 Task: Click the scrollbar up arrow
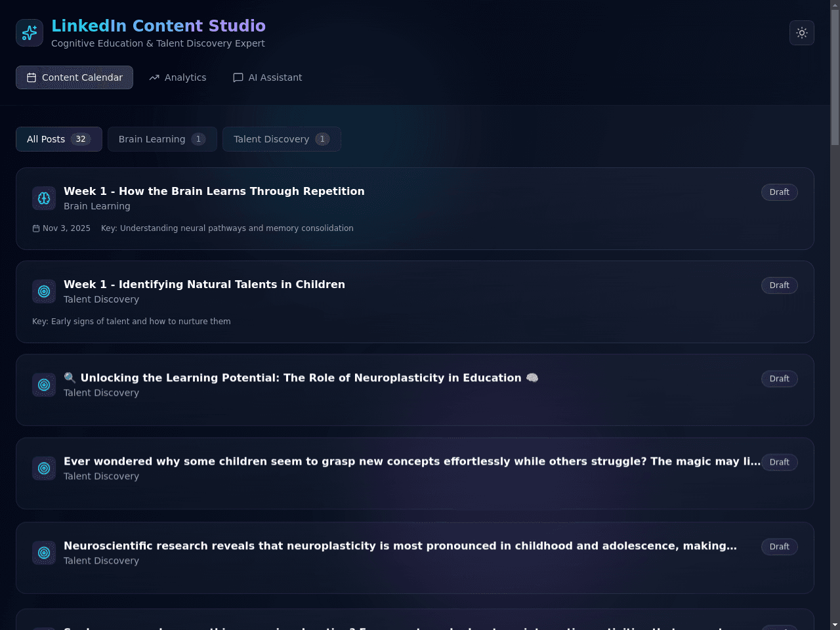pyautogui.click(x=835, y=5)
